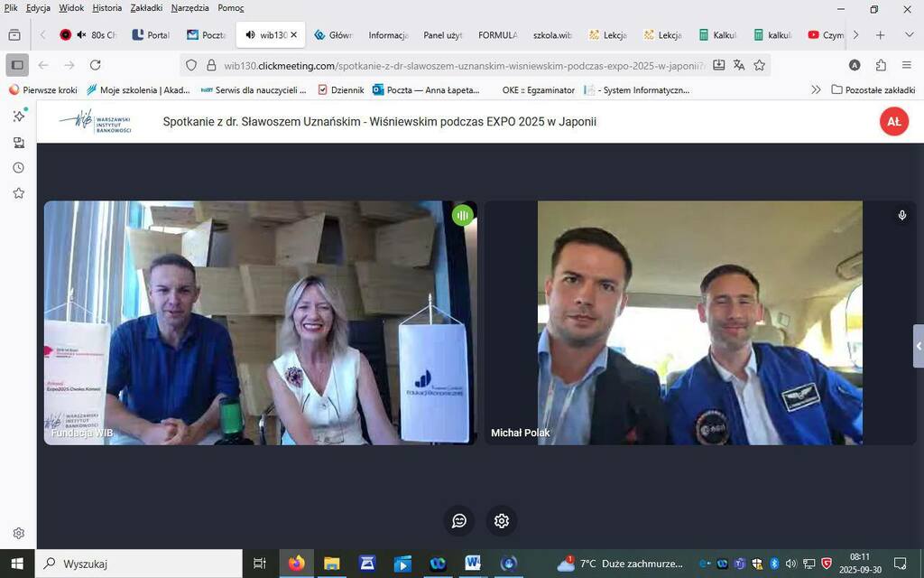This screenshot has width=924, height=578.
Task: Bookmark this page with the star icon
Action: click(760, 65)
